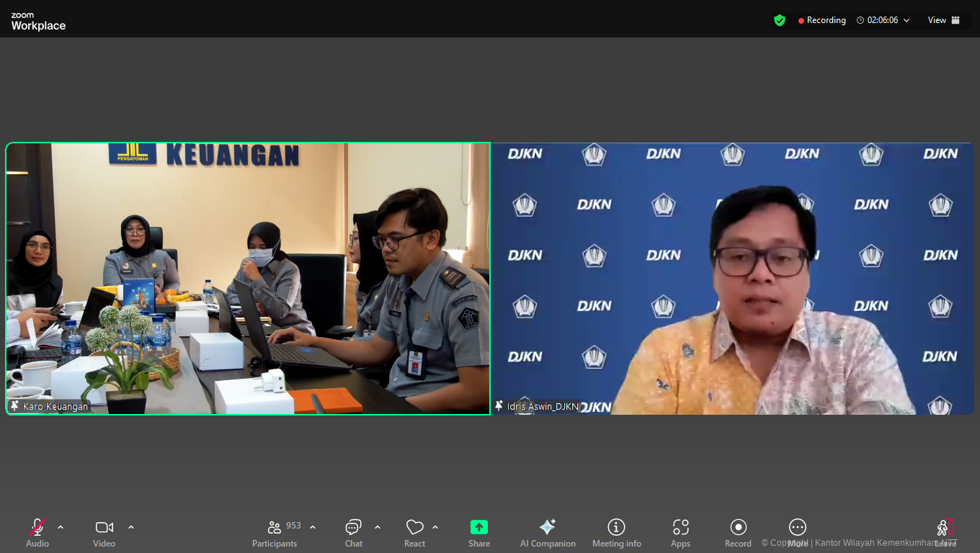Select the Idris Aswin_DJKN video tile
This screenshot has height=553, width=980.
tap(732, 279)
